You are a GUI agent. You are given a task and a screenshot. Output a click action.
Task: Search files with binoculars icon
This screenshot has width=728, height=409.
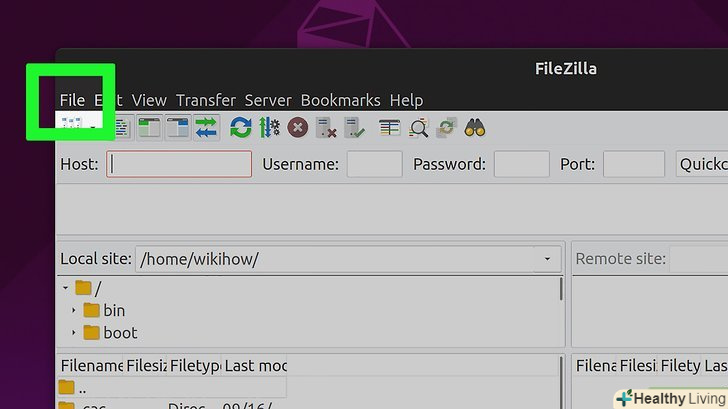tap(474, 128)
